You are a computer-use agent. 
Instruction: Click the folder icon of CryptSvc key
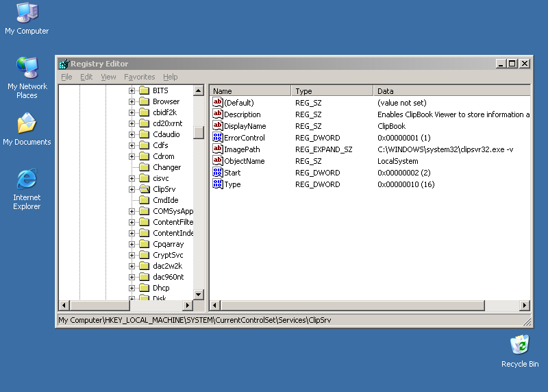tap(145, 255)
